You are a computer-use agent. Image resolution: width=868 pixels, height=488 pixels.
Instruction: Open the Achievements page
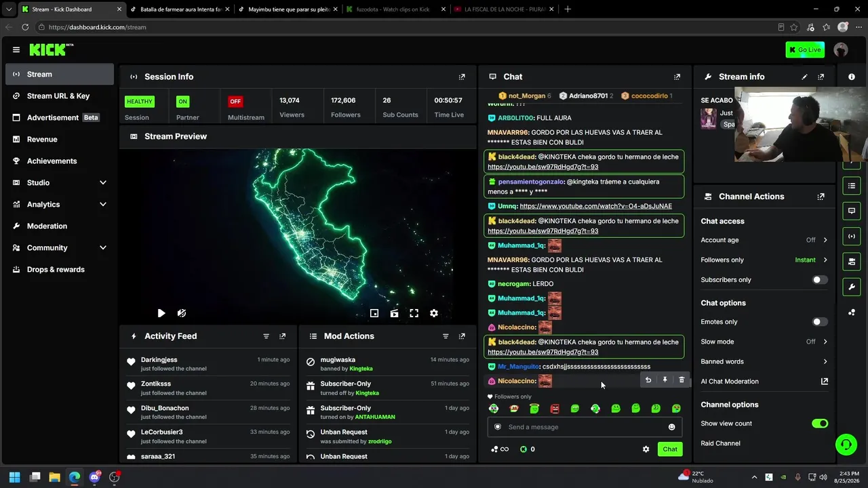click(x=60, y=161)
